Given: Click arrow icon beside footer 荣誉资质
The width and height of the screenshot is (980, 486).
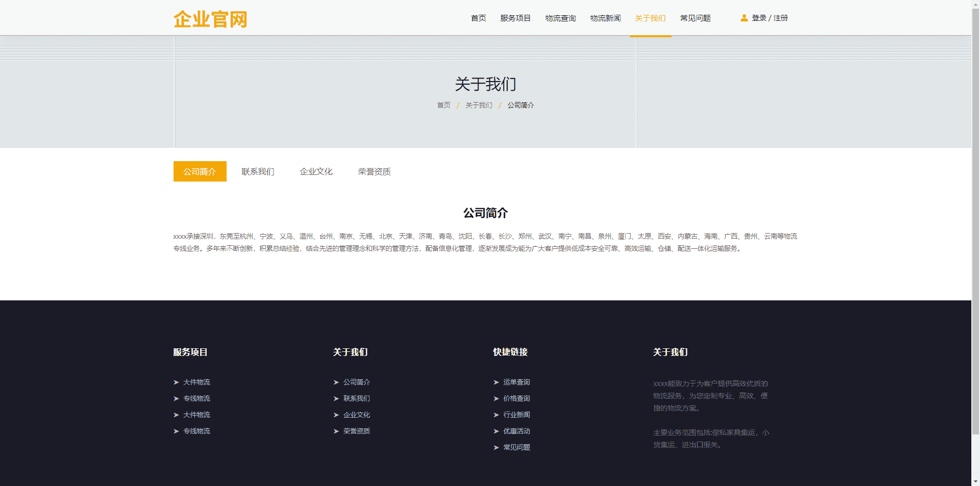Looking at the screenshot, I should click(336, 431).
